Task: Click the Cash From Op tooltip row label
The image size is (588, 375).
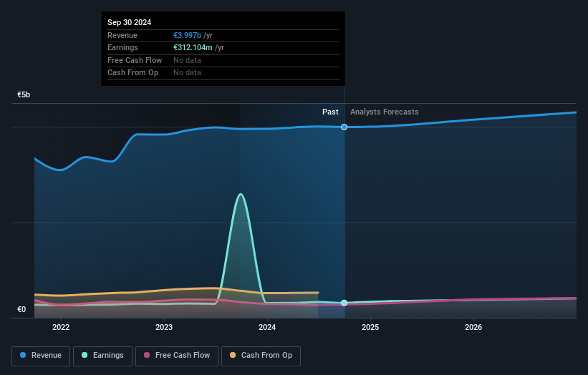Action: pyautogui.click(x=132, y=73)
